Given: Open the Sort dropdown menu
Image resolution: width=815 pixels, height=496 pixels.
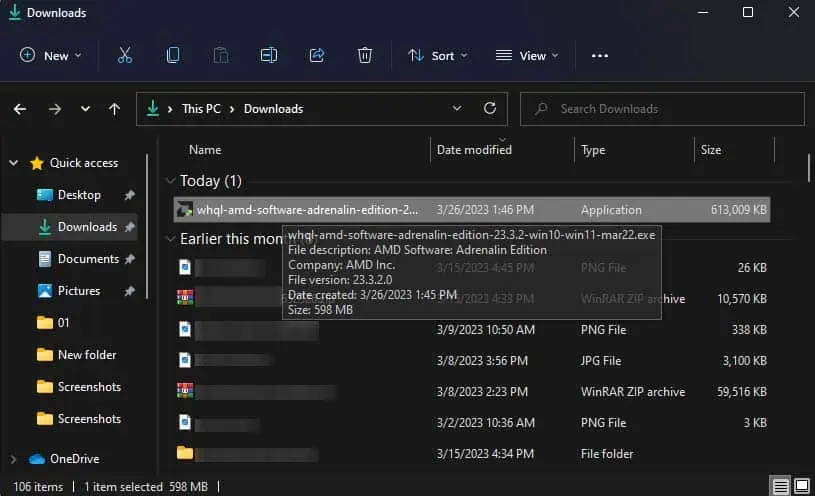Looking at the screenshot, I should (438, 55).
